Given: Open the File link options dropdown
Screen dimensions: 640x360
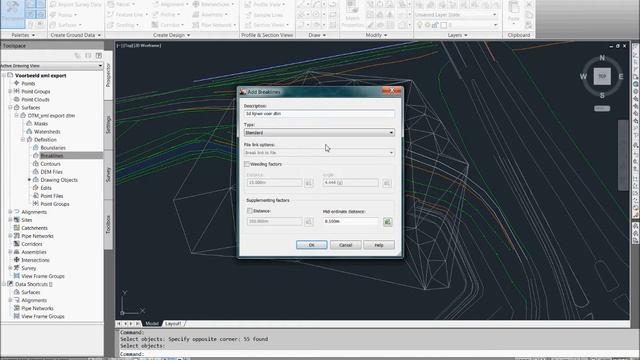Looking at the screenshot, I should click(x=319, y=153).
